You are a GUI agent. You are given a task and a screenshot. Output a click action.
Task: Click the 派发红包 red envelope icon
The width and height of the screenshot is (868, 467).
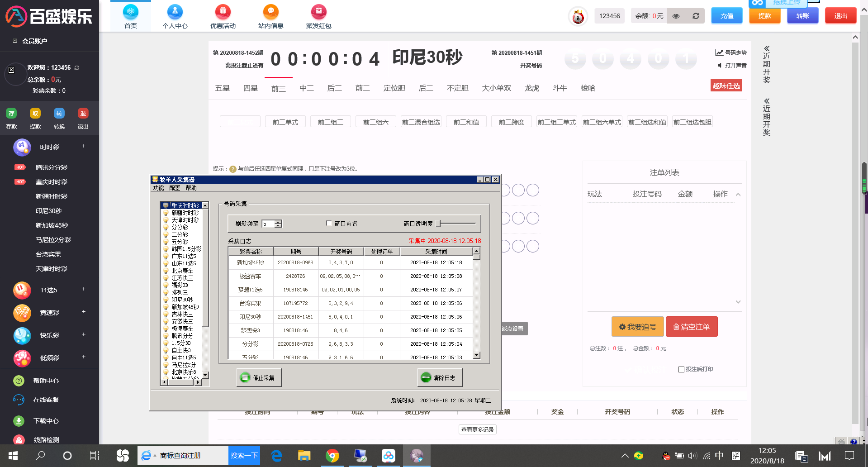coord(318,12)
